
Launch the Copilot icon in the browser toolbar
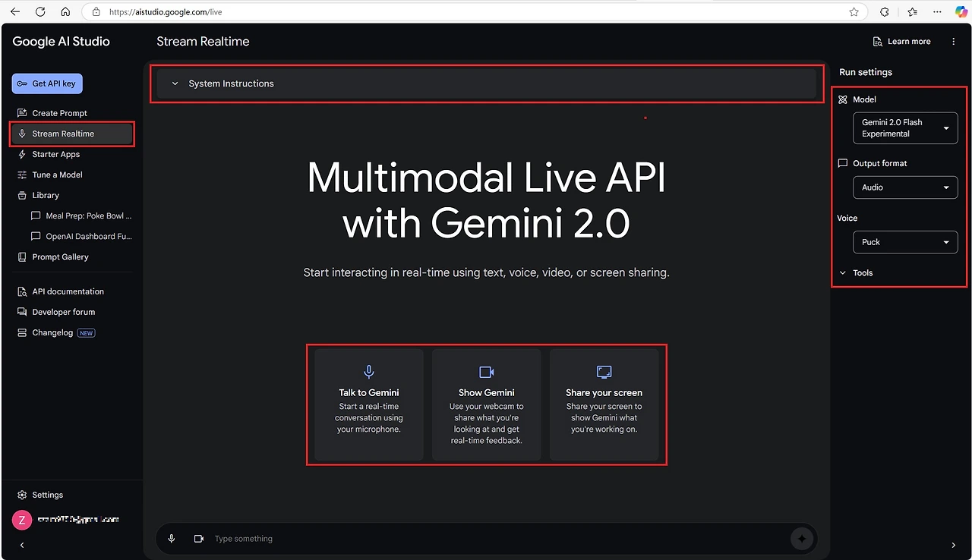(x=961, y=12)
